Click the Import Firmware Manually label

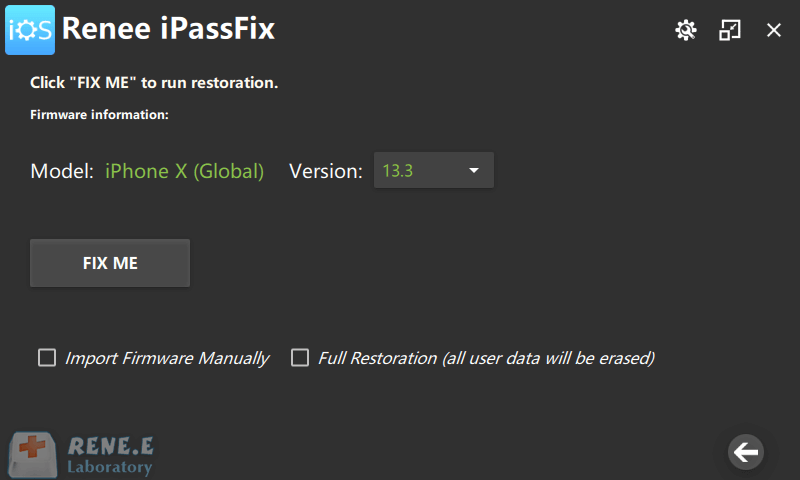point(167,358)
